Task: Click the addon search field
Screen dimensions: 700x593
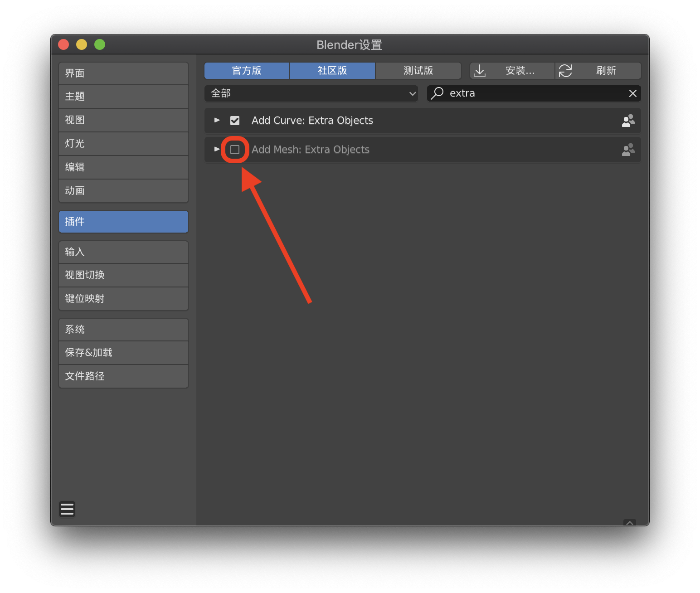Action: click(534, 93)
